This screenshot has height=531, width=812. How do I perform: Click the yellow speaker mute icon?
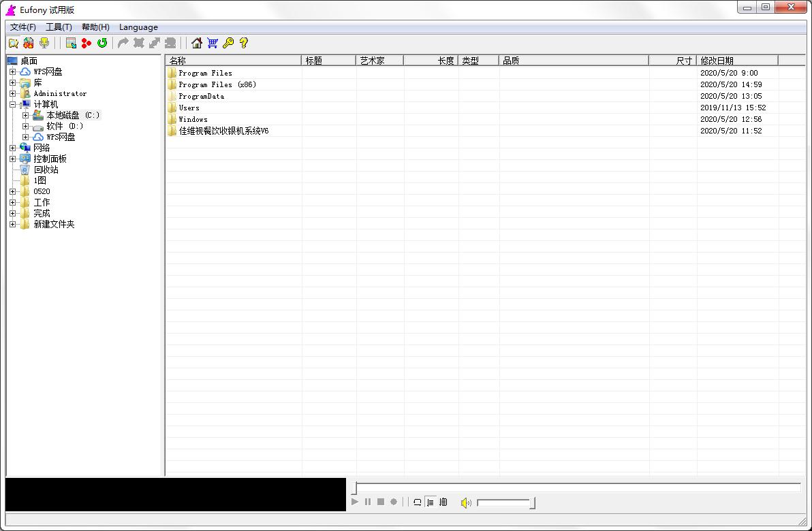pyautogui.click(x=466, y=502)
